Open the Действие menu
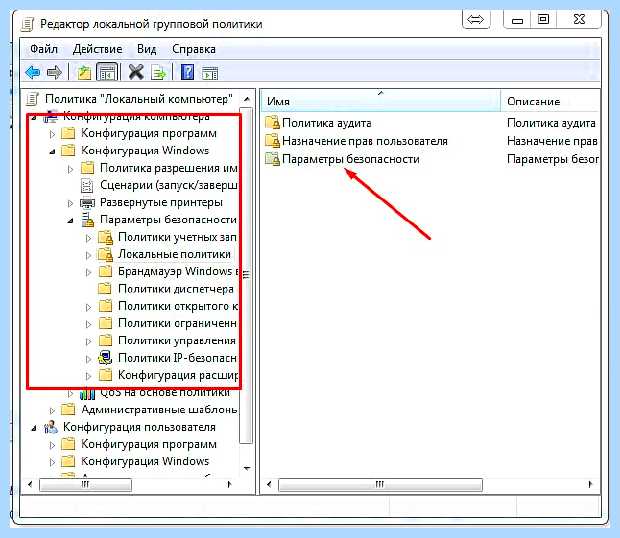 [x=97, y=49]
